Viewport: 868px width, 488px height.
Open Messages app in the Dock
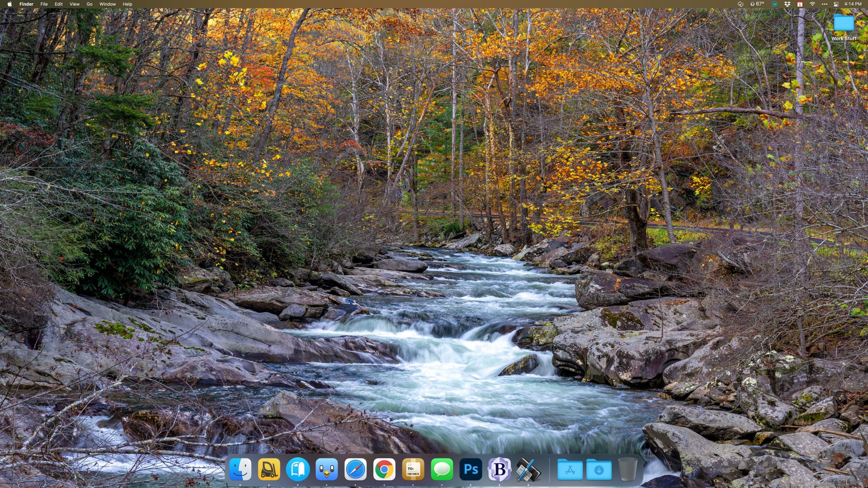coord(442,469)
